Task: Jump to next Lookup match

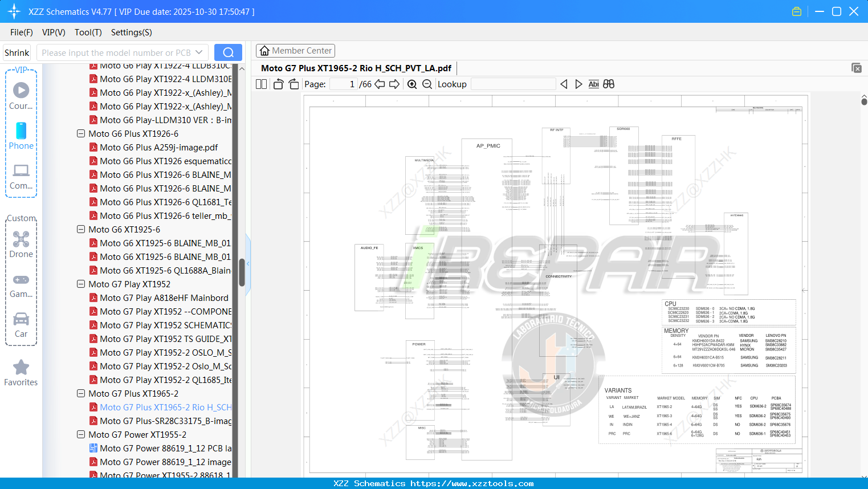Action: click(578, 84)
